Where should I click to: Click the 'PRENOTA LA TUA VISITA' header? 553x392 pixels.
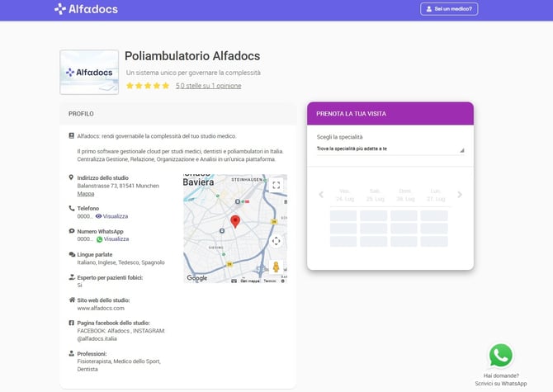[x=390, y=114]
